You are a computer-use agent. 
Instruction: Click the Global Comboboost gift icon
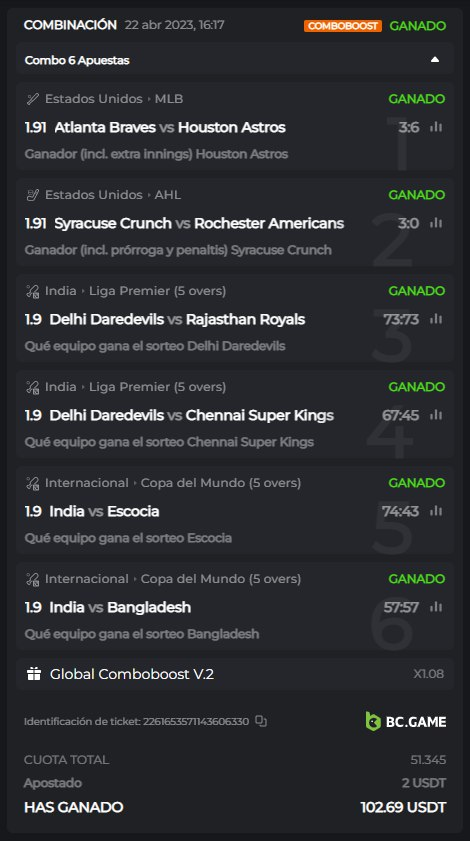34,674
